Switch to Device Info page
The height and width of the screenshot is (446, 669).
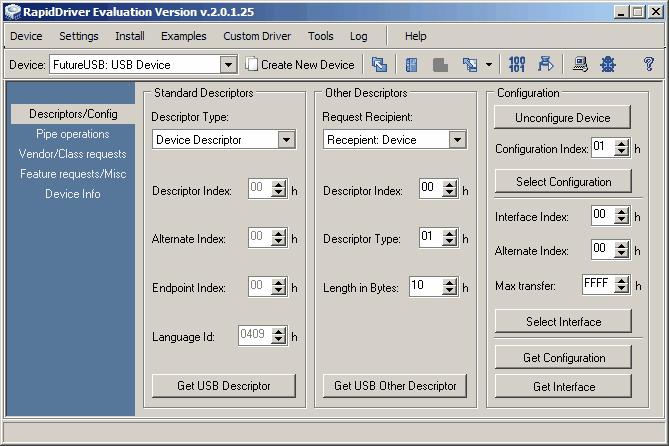[73, 194]
